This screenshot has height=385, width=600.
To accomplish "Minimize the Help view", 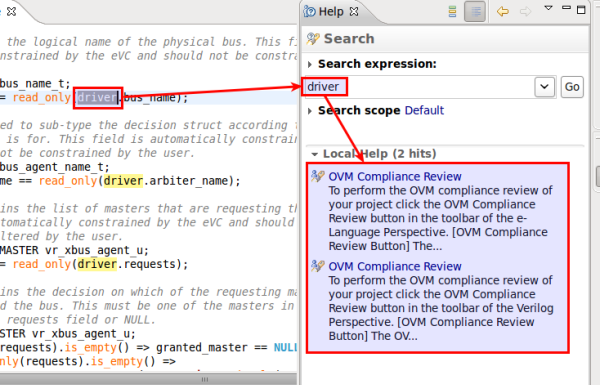I will [566, 8].
